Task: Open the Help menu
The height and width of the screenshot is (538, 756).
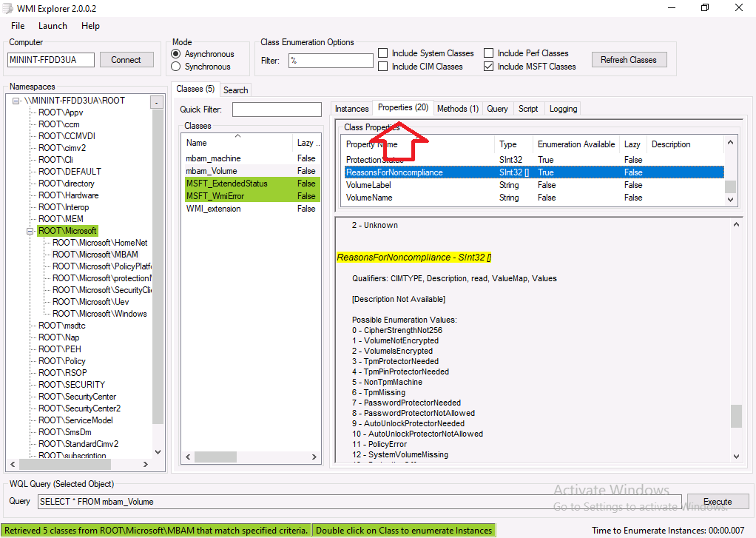Action: 90,26
